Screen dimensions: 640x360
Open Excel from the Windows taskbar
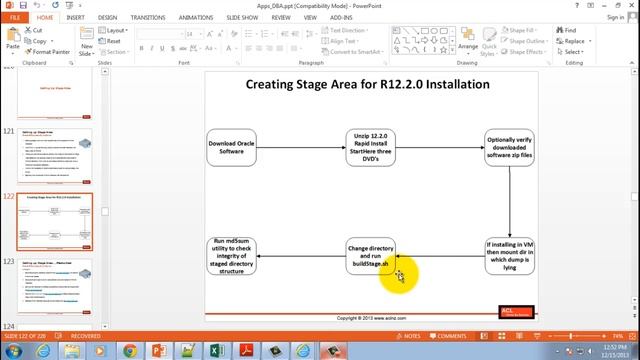point(217,351)
